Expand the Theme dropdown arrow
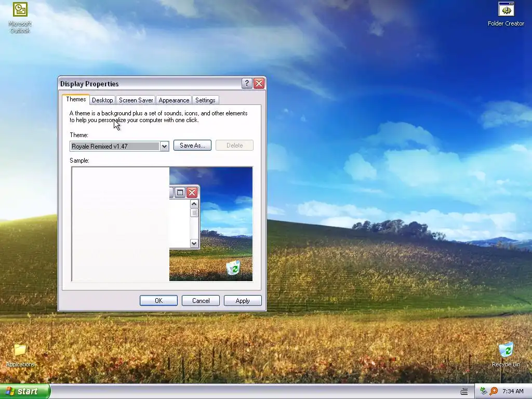 point(164,146)
